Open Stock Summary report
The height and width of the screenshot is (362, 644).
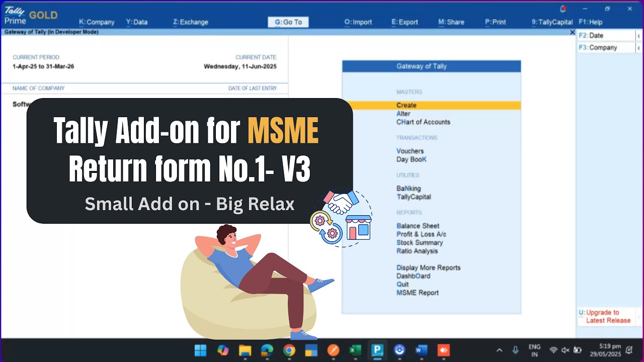point(420,243)
